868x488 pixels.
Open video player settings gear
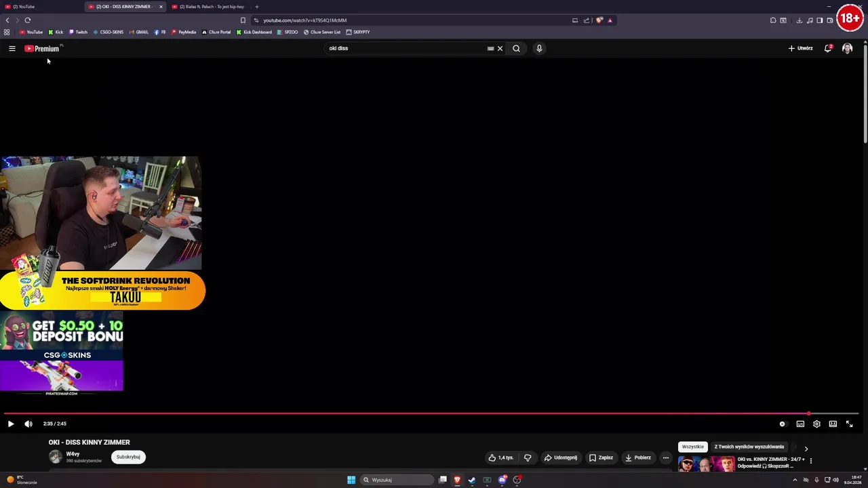click(x=816, y=424)
